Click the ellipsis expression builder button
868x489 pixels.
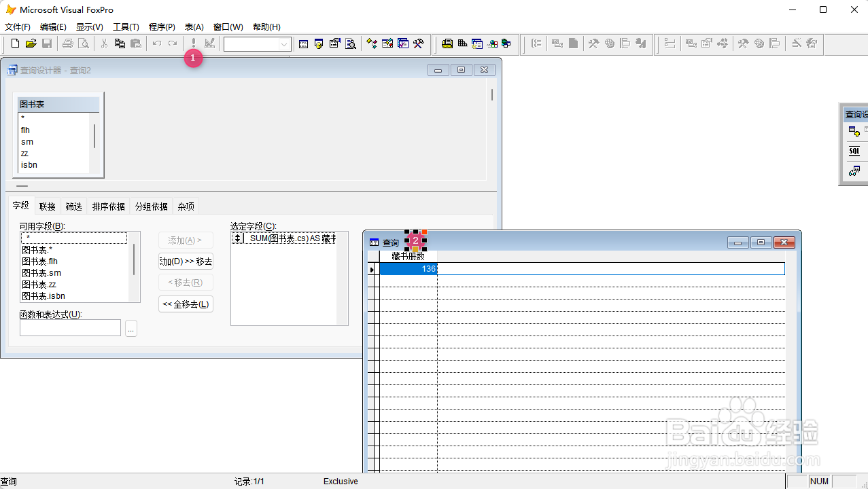131,328
